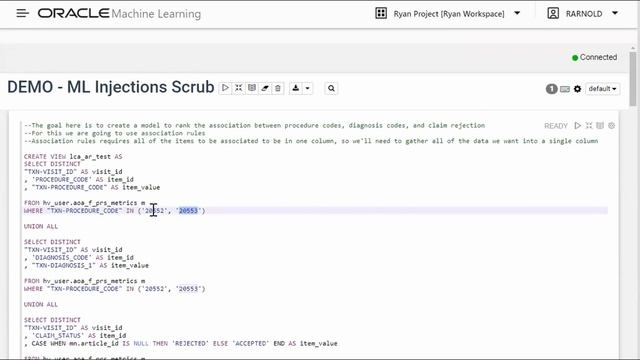Toggle the paragraph output visibility icon
640x360 pixels.
(600, 125)
